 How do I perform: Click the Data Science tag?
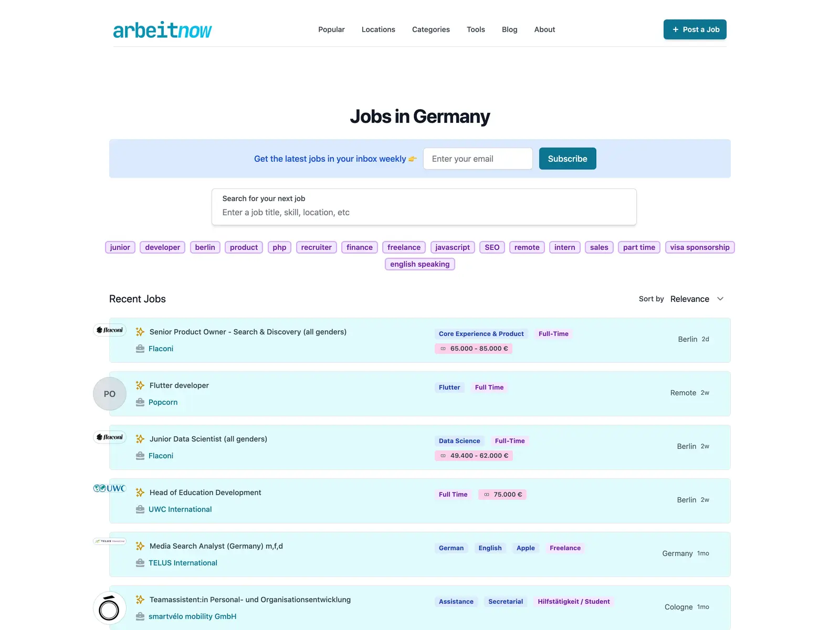coord(459,441)
